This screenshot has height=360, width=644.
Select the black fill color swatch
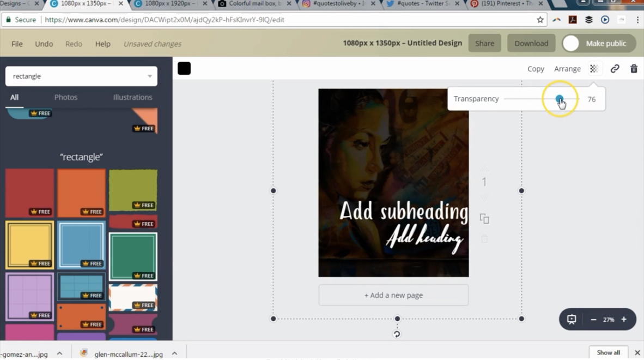184,68
